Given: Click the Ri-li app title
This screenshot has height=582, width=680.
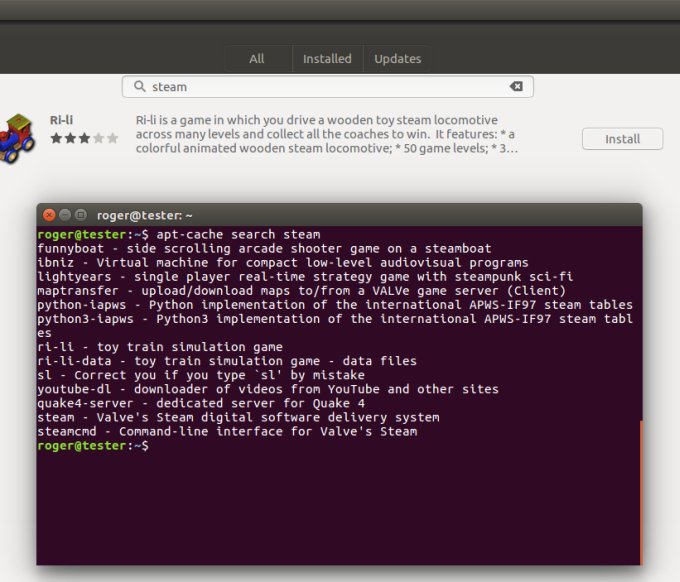Looking at the screenshot, I should click(61, 120).
